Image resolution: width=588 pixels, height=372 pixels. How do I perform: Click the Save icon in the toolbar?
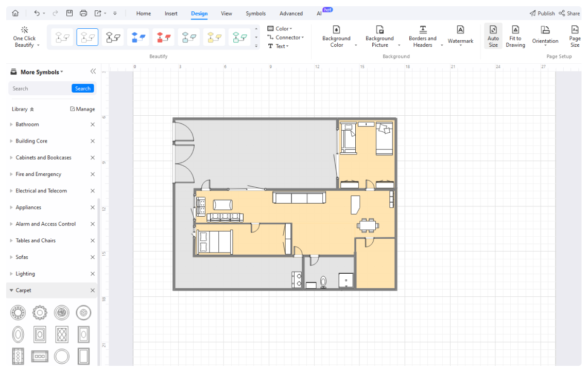(x=70, y=13)
